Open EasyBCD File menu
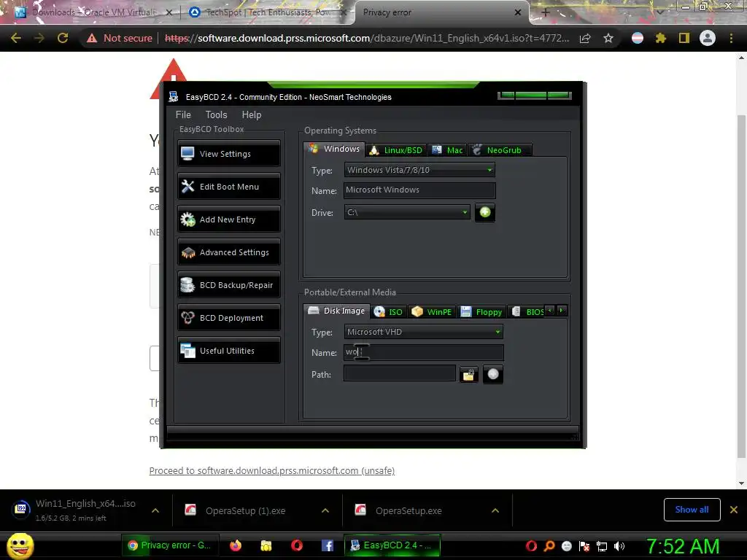 coord(183,114)
